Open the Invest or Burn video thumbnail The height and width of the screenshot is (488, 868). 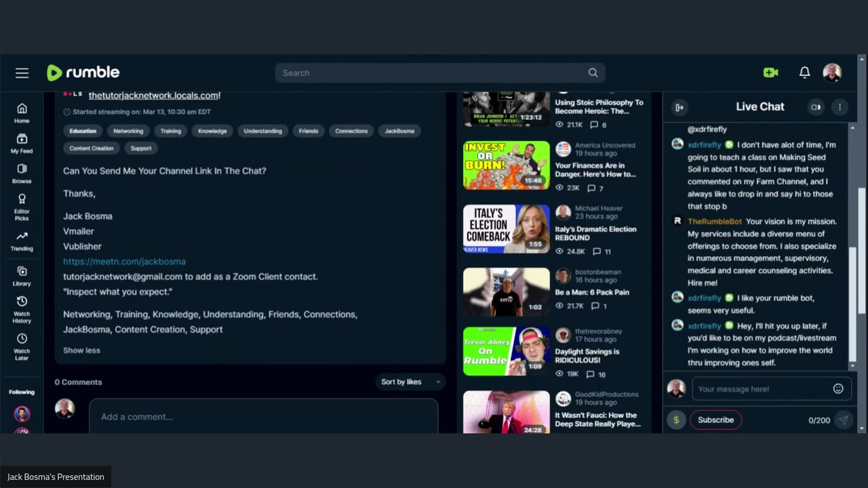[x=507, y=165]
